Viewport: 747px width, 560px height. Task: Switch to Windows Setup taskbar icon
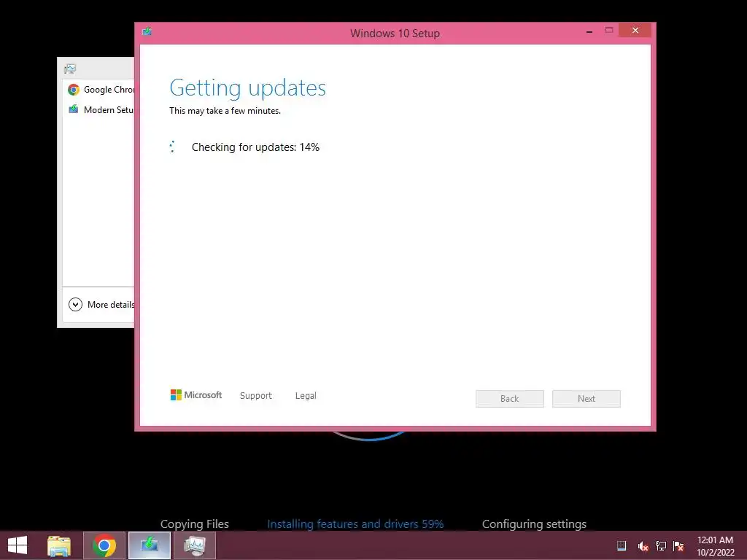coord(150,545)
